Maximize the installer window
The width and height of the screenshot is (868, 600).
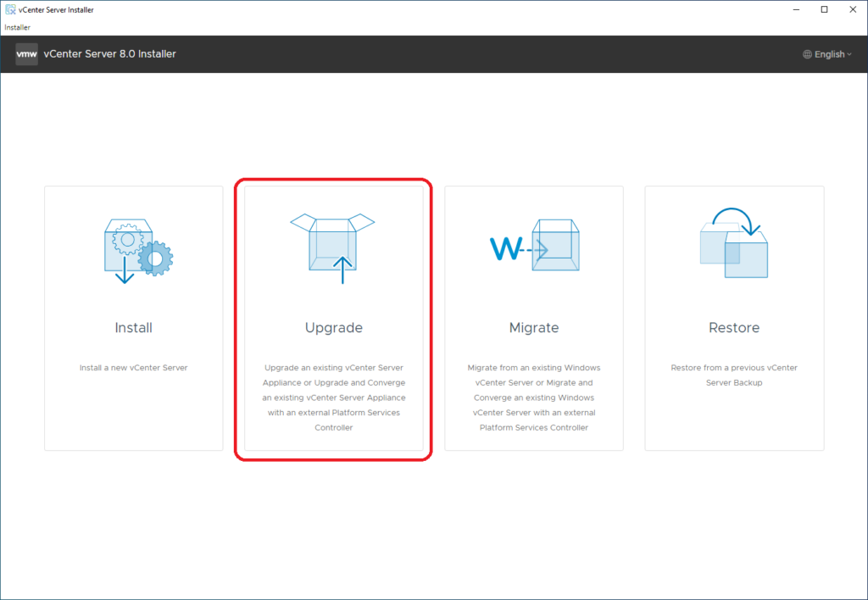point(824,9)
